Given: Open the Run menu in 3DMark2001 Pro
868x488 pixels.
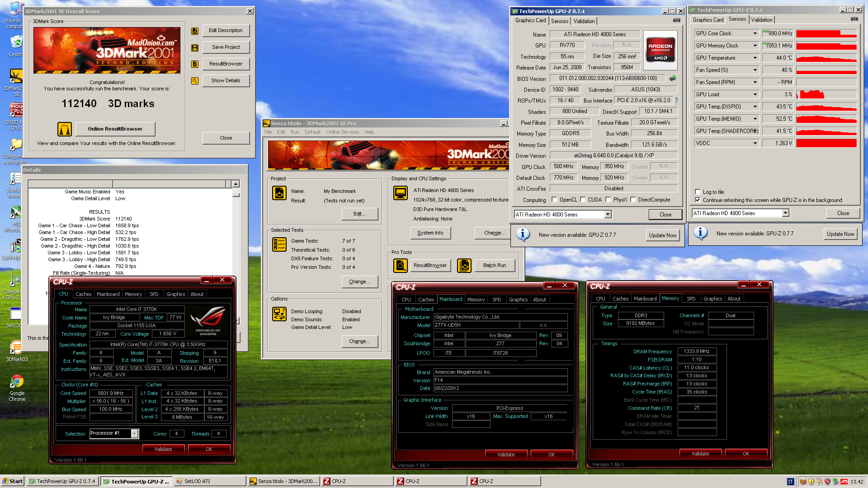Looking at the screenshot, I should (295, 132).
